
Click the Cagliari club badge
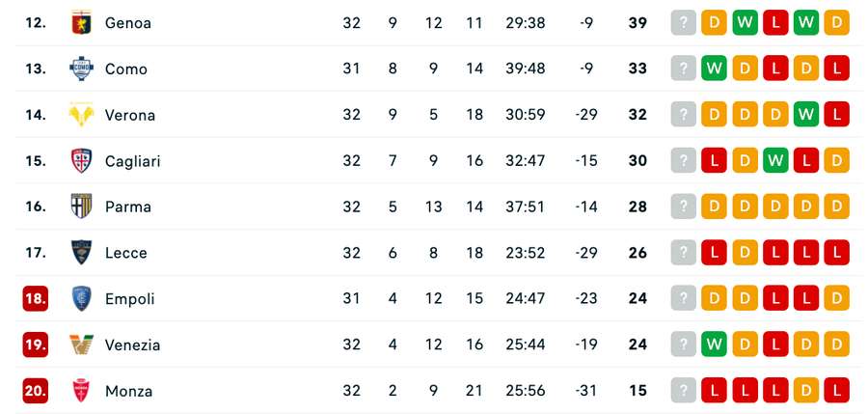[x=81, y=161]
